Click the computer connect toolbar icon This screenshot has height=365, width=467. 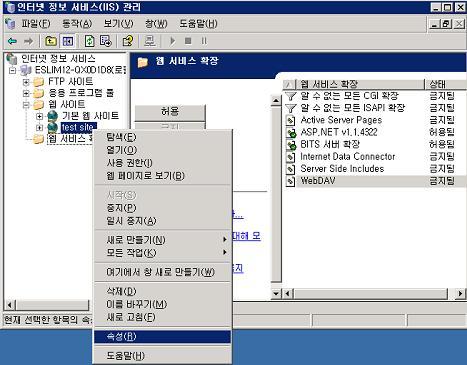(x=149, y=41)
